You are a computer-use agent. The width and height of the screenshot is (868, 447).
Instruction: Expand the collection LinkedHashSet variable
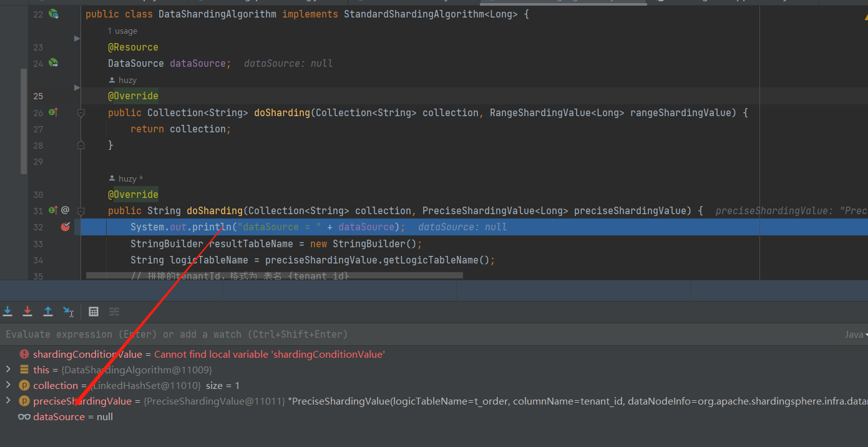[9, 385]
